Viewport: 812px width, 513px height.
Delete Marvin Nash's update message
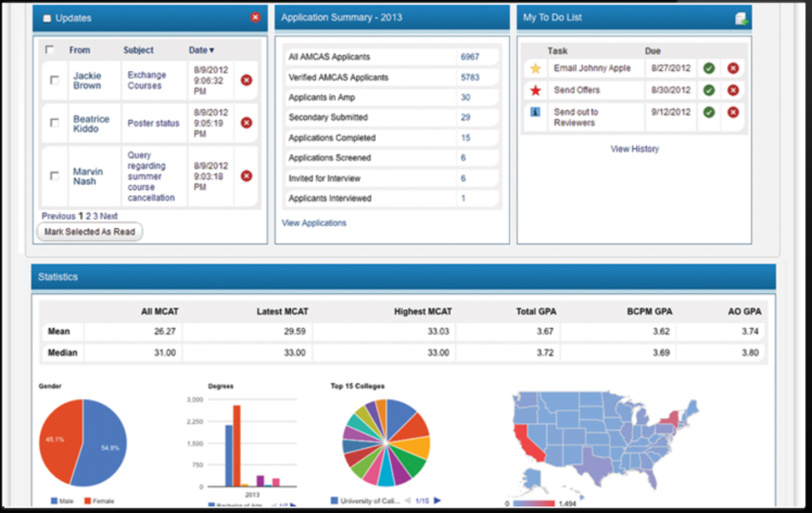pyautogui.click(x=245, y=176)
